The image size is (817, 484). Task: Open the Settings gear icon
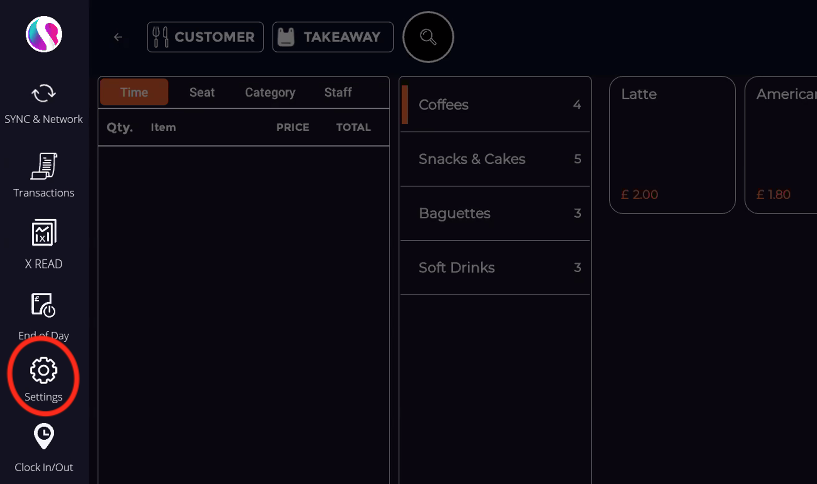pyautogui.click(x=44, y=370)
